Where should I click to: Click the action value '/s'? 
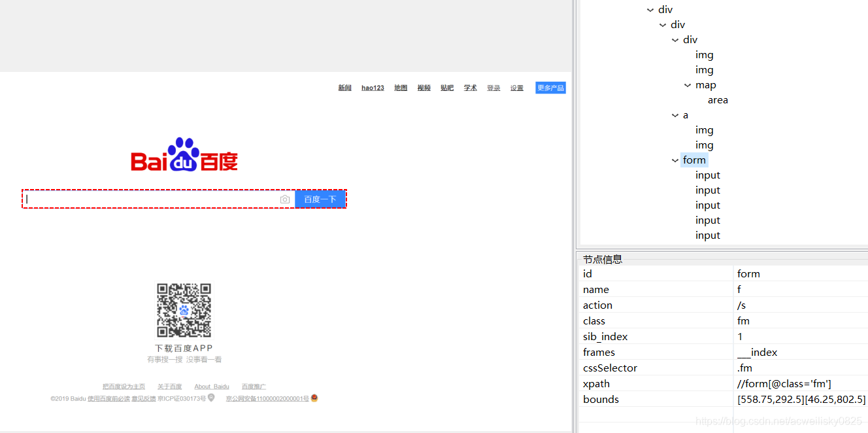(x=741, y=305)
